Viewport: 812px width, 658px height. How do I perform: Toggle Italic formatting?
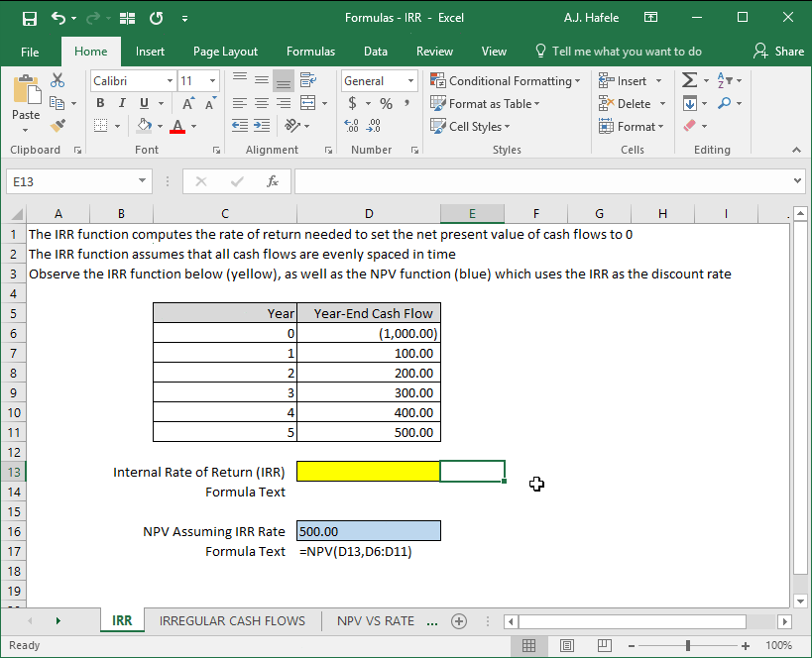click(x=122, y=103)
